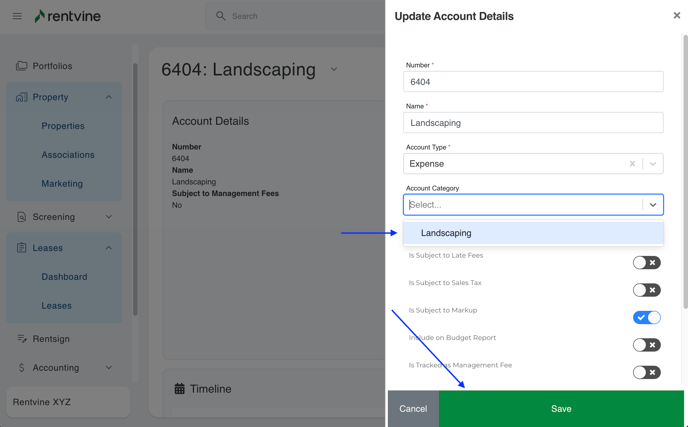The image size is (688, 427).
Task: Open the hamburger menu icon
Action: 17,16
